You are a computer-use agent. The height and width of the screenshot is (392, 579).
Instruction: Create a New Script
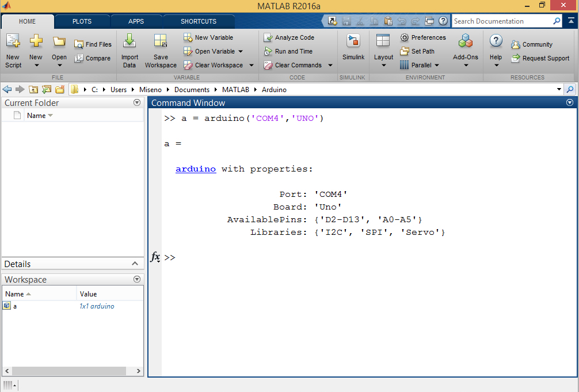[13, 51]
